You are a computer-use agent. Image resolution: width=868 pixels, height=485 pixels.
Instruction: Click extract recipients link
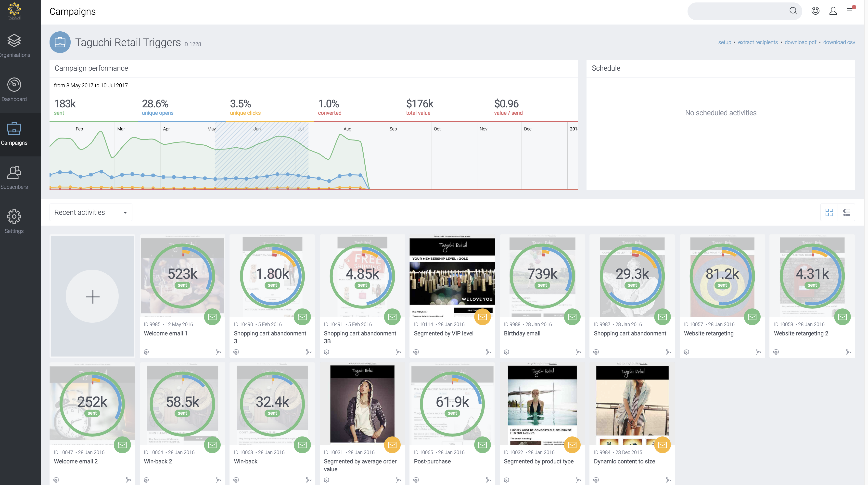pyautogui.click(x=758, y=42)
